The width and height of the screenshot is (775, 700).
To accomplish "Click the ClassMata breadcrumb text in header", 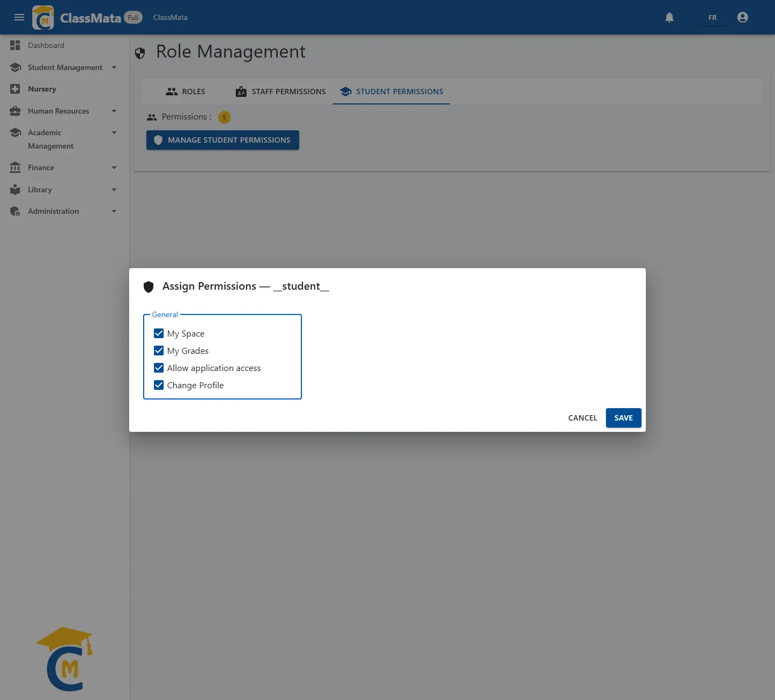I will [170, 17].
